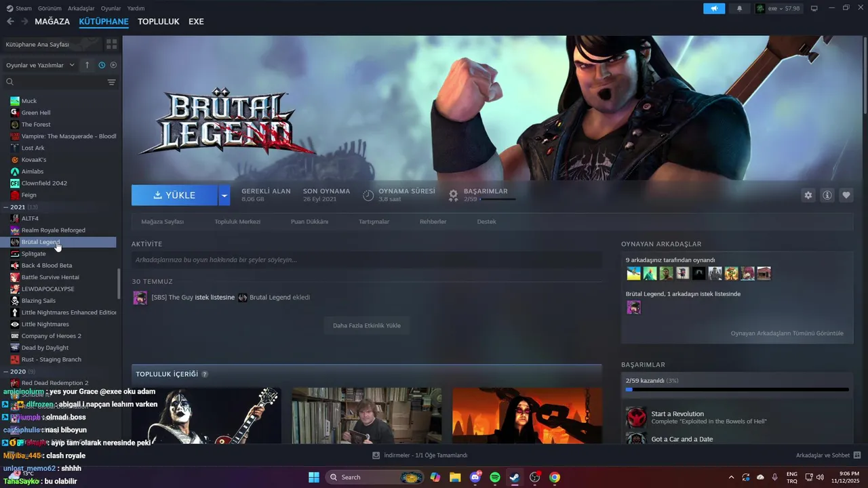Click the playtime clock icon
Image resolution: width=868 pixels, height=488 pixels.
368,195
